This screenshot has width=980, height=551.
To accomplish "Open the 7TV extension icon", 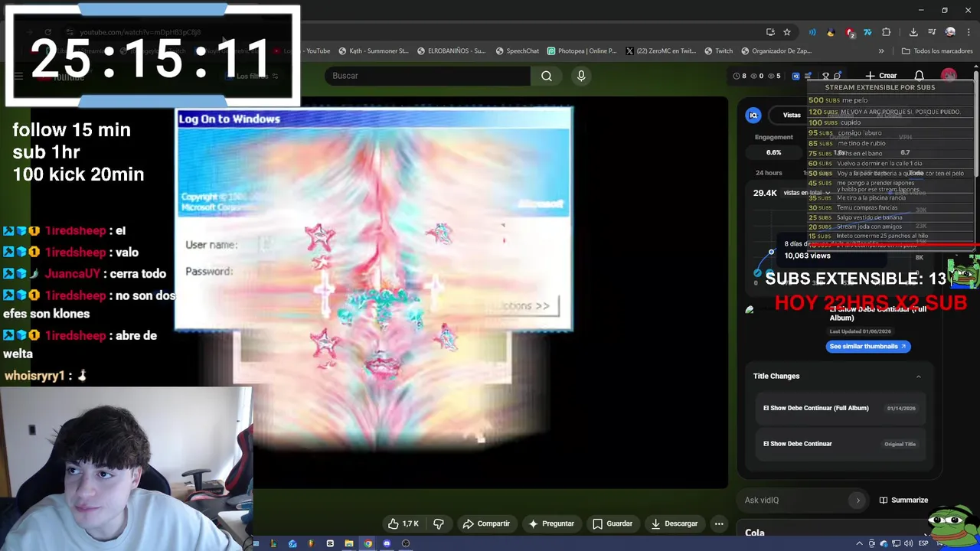I will coord(867,32).
